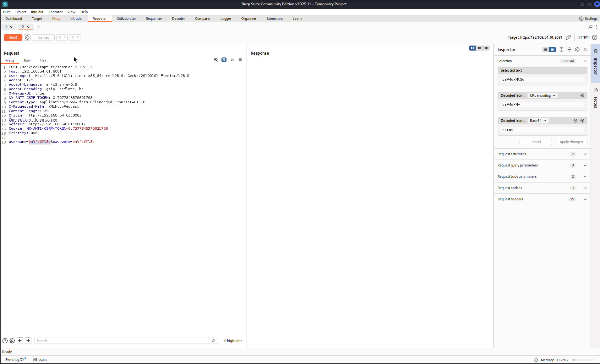Switch to the Intruder tab

[x=76, y=19]
